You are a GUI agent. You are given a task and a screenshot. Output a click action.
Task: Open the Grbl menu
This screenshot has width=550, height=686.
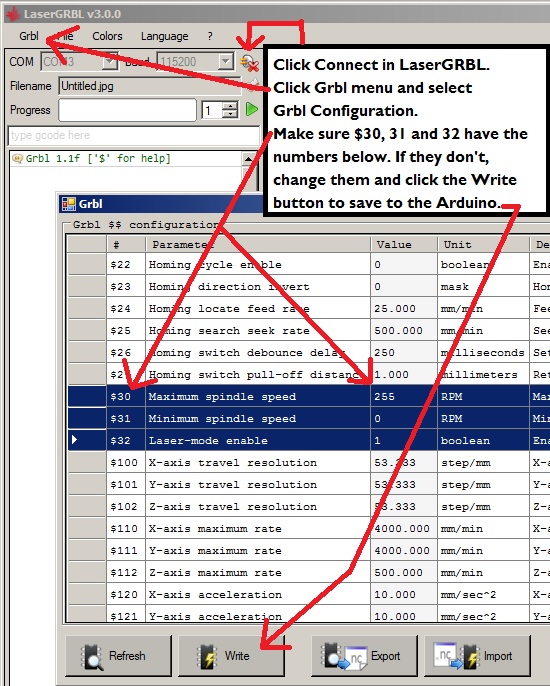(x=28, y=36)
